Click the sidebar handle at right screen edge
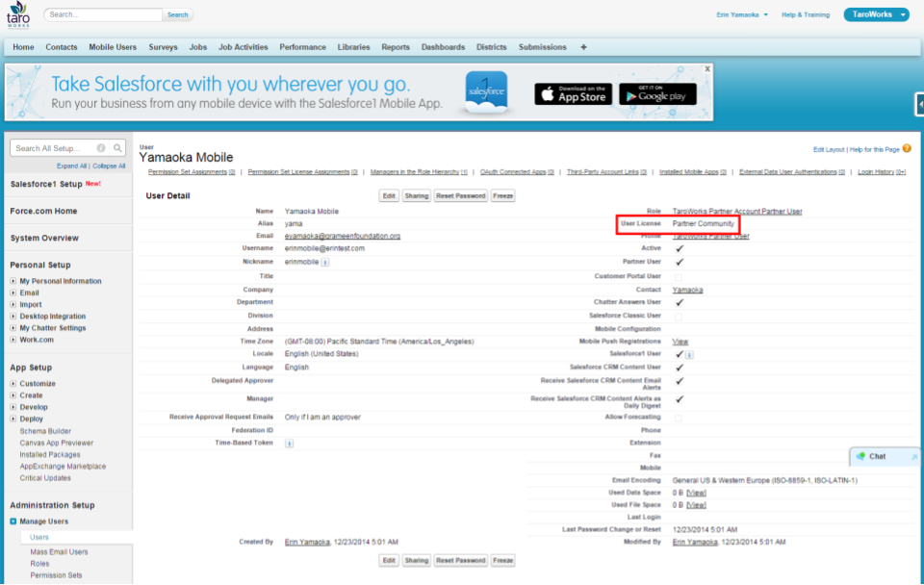Image resolution: width=924 pixels, height=585 pixels. pyautogui.click(x=919, y=105)
